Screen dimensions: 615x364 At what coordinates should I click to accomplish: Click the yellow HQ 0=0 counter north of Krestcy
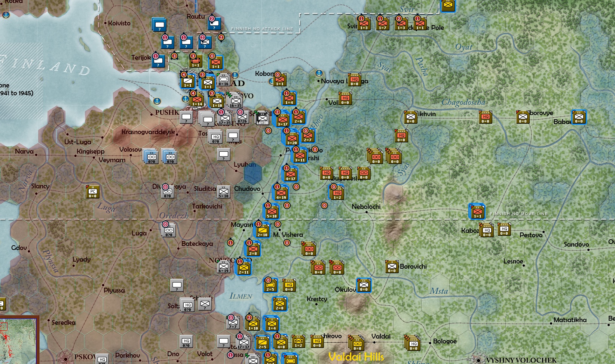(289, 285)
